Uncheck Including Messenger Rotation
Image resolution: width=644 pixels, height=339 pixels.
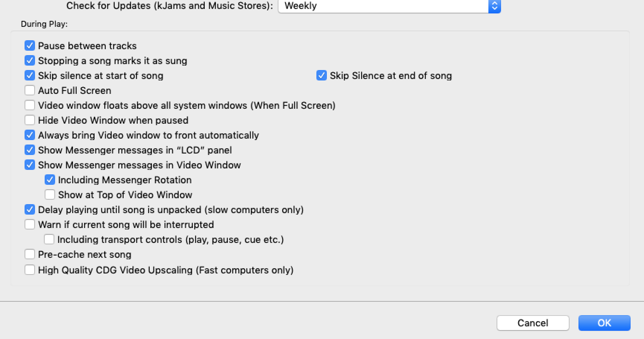click(50, 180)
